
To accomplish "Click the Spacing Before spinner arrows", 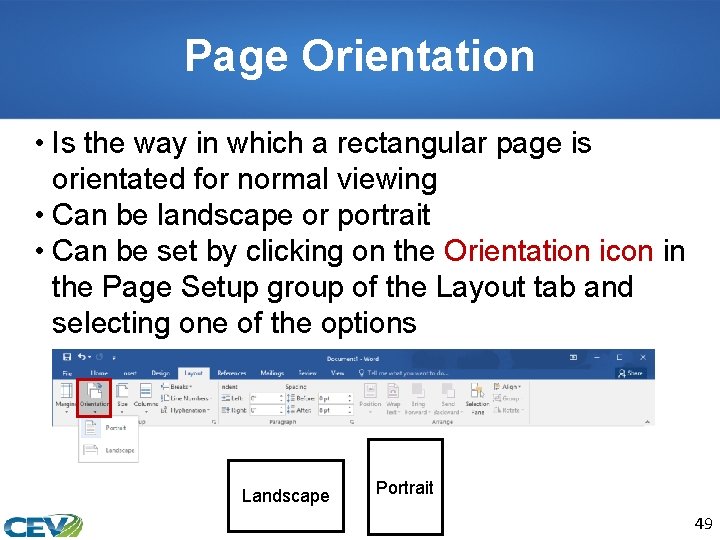I will (x=350, y=398).
